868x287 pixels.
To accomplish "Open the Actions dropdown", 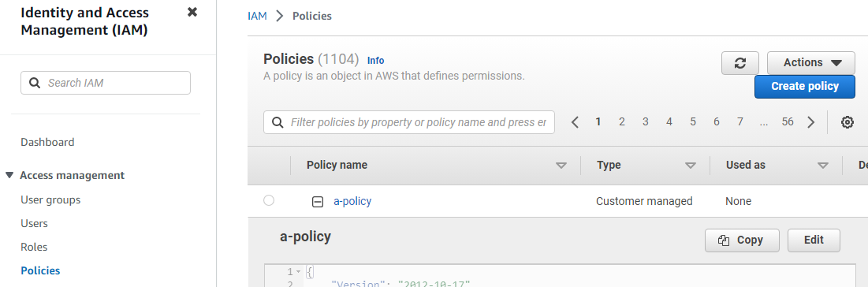I will point(811,63).
